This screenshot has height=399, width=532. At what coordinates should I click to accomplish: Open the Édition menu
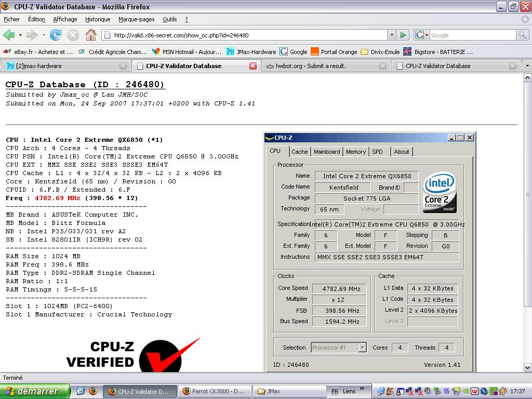point(36,19)
